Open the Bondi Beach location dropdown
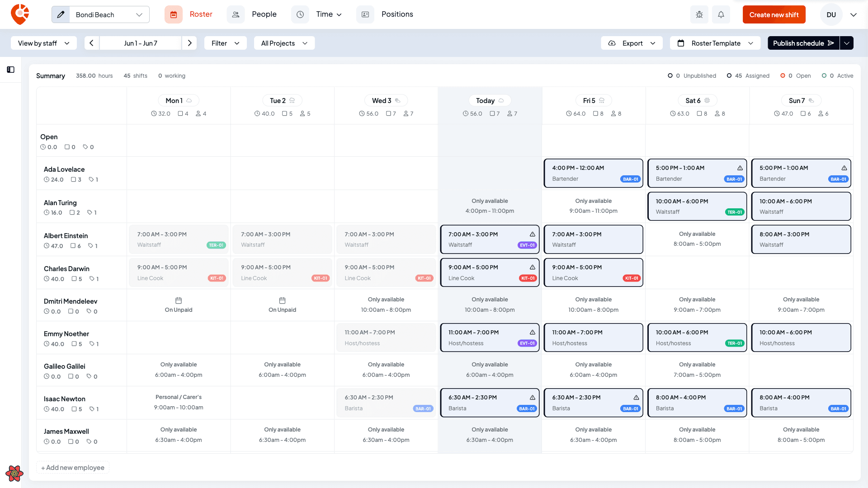The height and width of the screenshot is (488, 868). pyautogui.click(x=109, y=14)
